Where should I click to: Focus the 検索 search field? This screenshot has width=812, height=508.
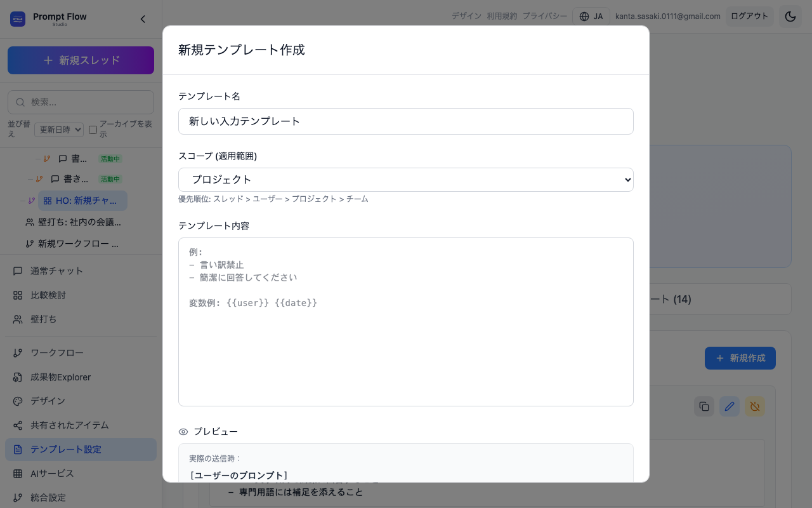[81, 102]
